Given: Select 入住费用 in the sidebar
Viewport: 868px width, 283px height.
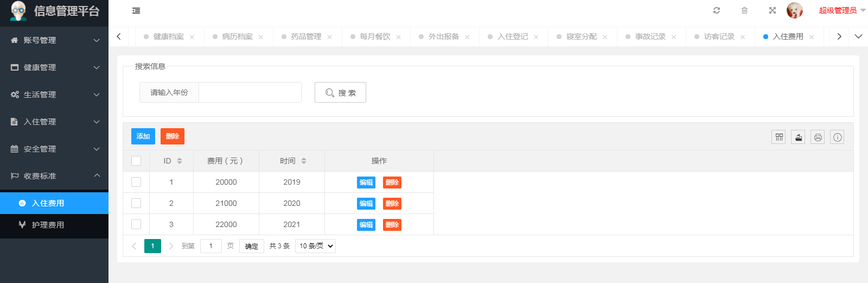Looking at the screenshot, I should click(x=54, y=203).
